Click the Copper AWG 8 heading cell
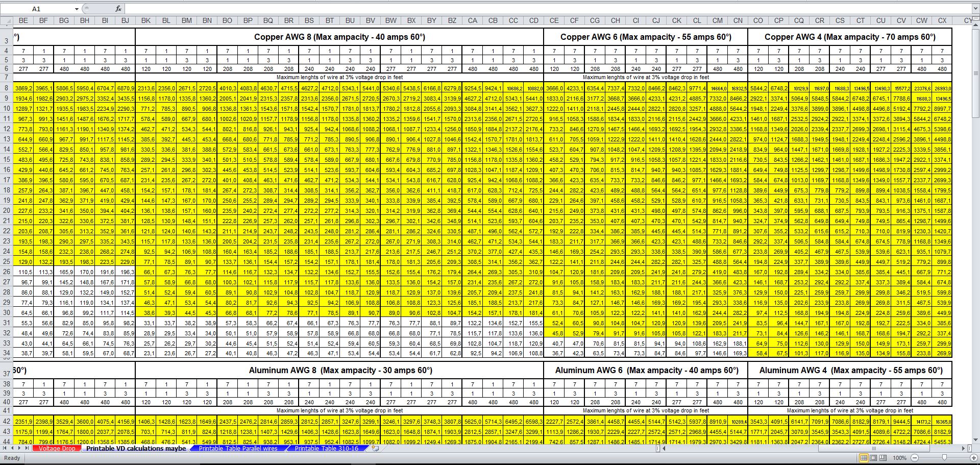Image resolution: width=980 pixels, height=465 pixels. [x=339, y=37]
